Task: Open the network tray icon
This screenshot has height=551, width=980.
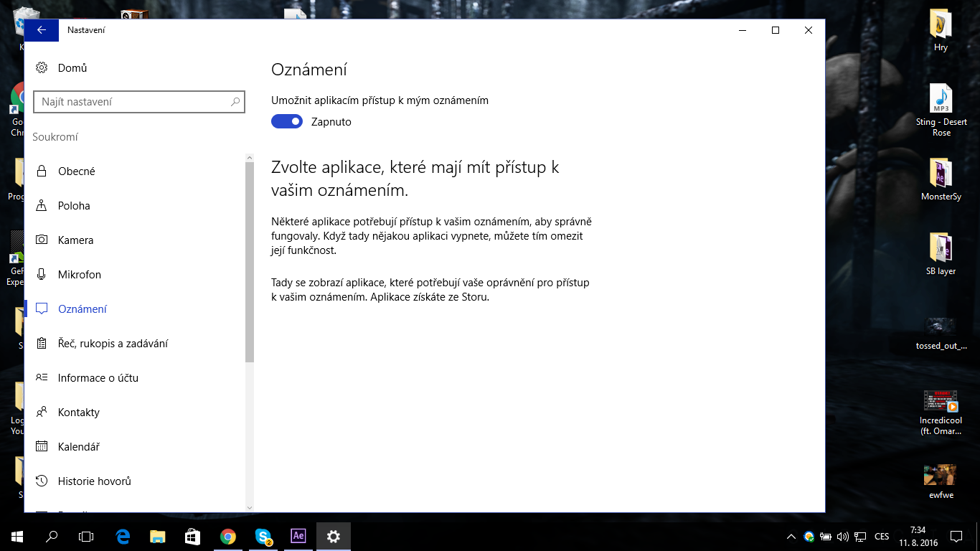Action: (x=860, y=536)
